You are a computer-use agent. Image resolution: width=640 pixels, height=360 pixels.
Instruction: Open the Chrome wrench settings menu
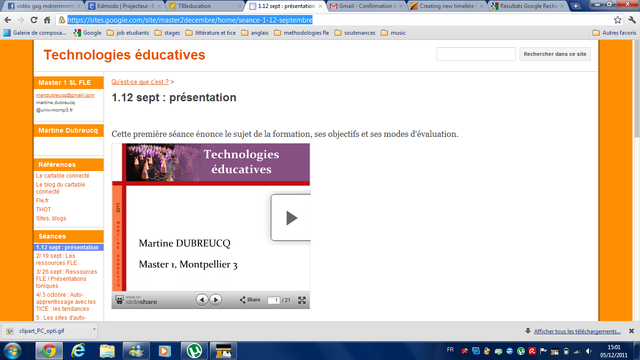point(632,20)
